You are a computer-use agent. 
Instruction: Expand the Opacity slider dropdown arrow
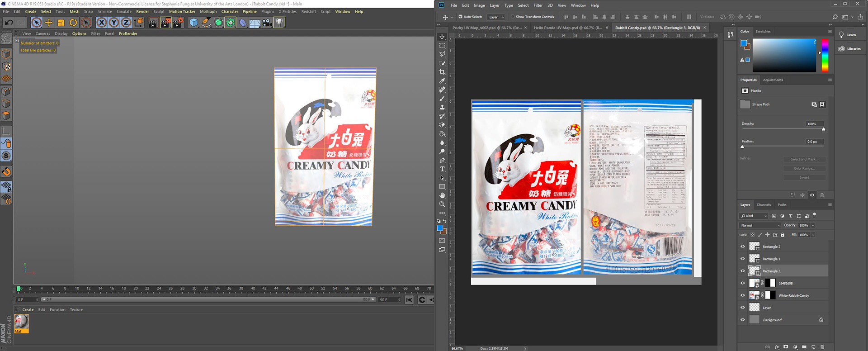813,225
